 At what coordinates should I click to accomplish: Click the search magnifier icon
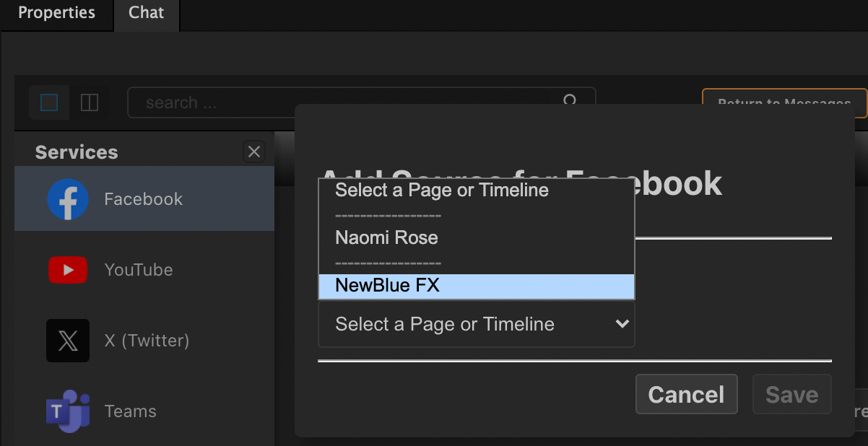[x=570, y=101]
